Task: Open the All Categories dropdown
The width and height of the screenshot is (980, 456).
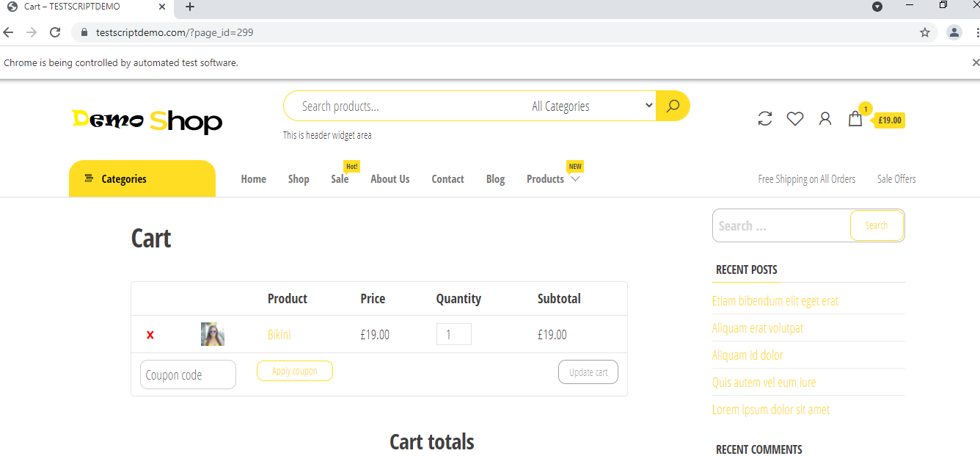Action: (591, 106)
